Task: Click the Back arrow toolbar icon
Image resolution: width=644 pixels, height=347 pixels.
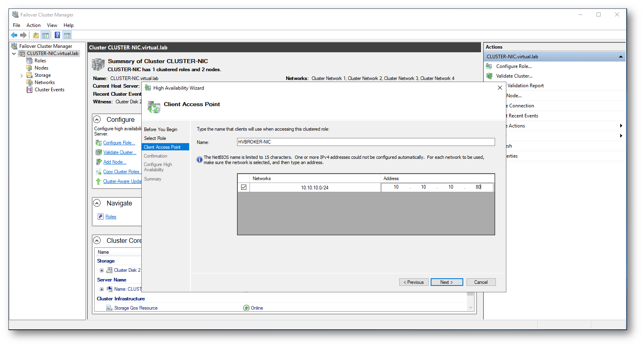Action: tap(14, 35)
